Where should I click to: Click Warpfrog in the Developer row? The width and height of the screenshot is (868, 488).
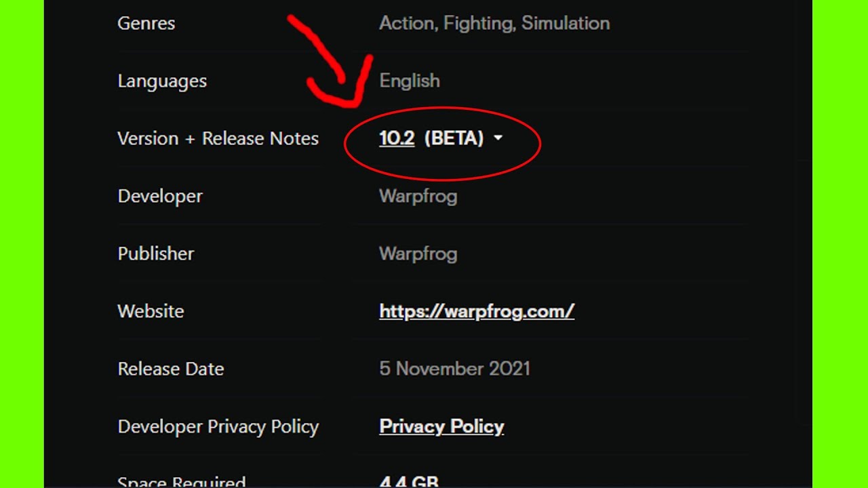[x=418, y=196]
